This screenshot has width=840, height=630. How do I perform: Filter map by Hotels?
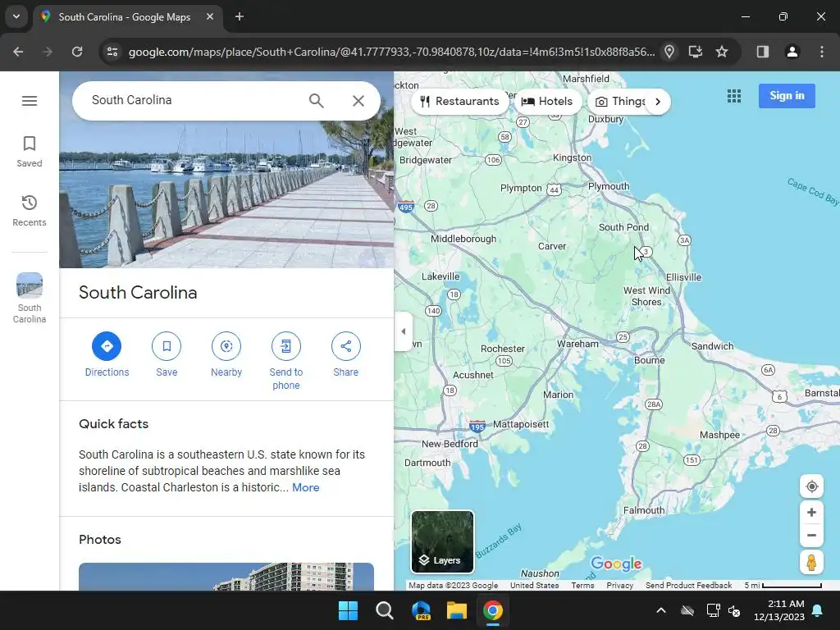(x=547, y=101)
